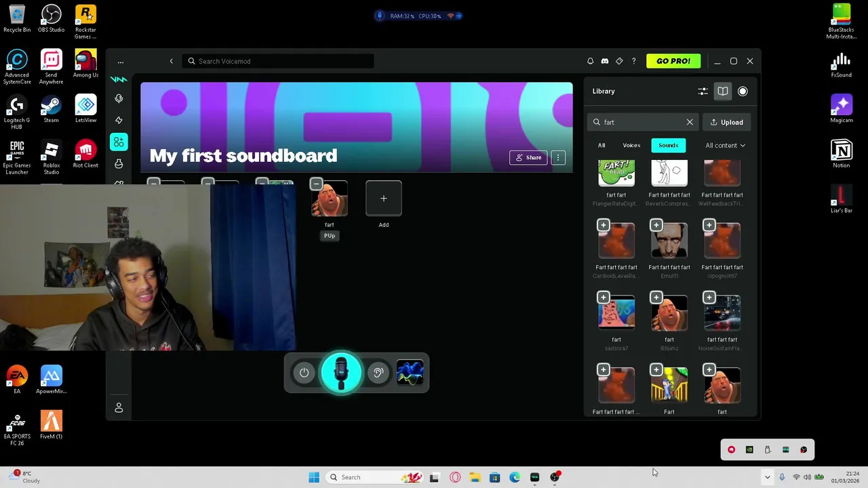
Task: Open the Library settings sliders icon
Action: tap(703, 91)
